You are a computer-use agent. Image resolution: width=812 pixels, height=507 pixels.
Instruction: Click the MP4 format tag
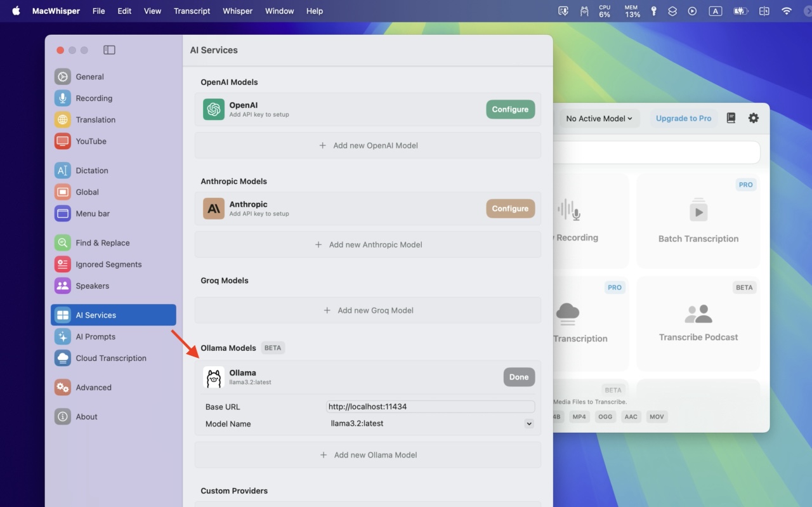click(579, 417)
